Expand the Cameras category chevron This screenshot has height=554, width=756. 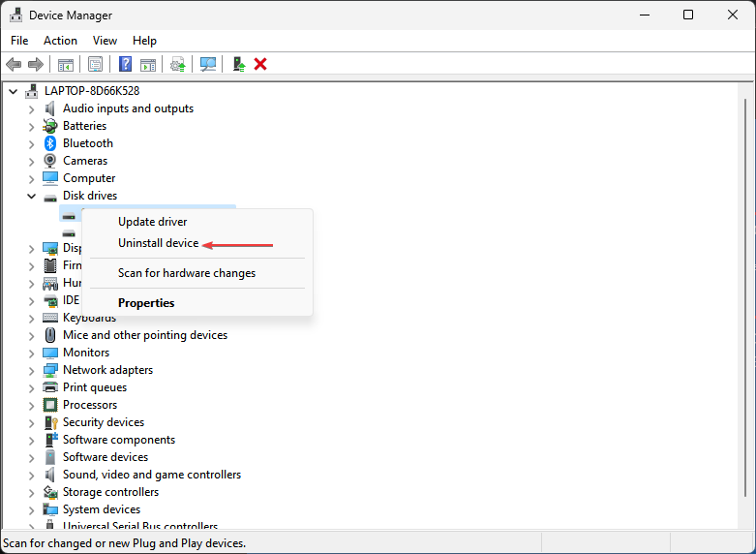(x=31, y=162)
